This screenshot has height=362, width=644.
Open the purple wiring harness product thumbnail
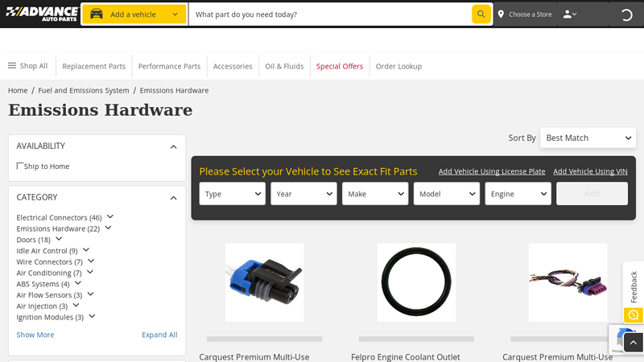point(568,282)
